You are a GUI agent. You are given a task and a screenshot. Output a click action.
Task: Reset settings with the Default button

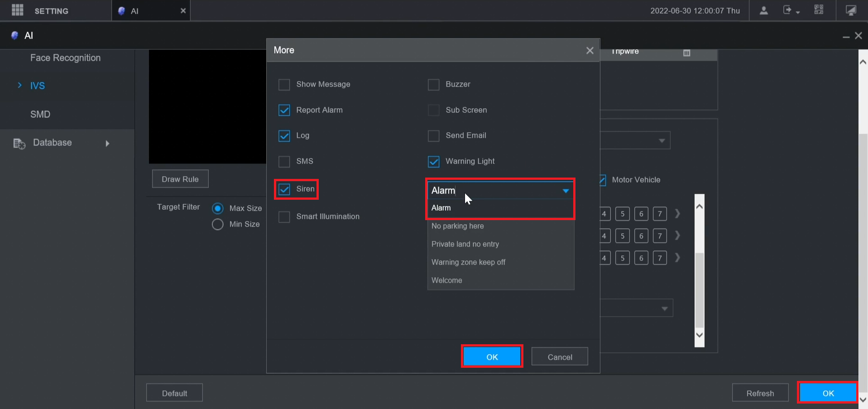[174, 393]
